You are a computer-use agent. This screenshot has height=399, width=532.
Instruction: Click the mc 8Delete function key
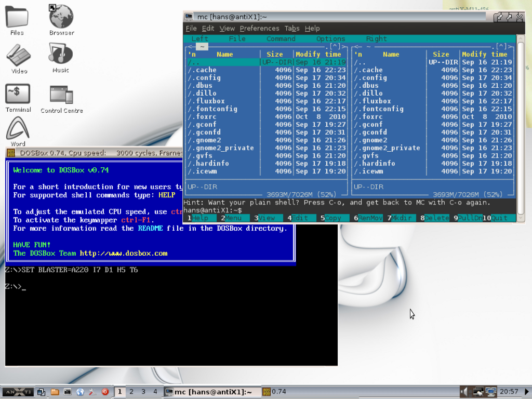(435, 218)
